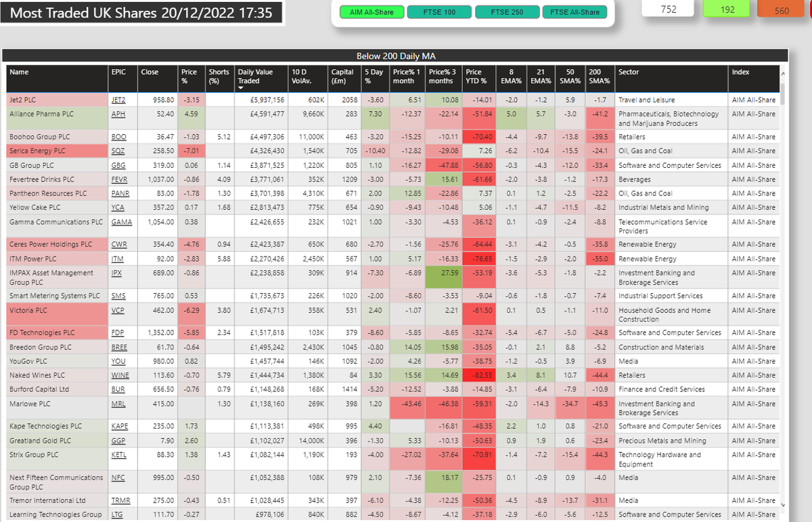Screen dimensions: 812x522
Task: Select the Alliance Pharma PLC name cell
Action: [57, 118]
